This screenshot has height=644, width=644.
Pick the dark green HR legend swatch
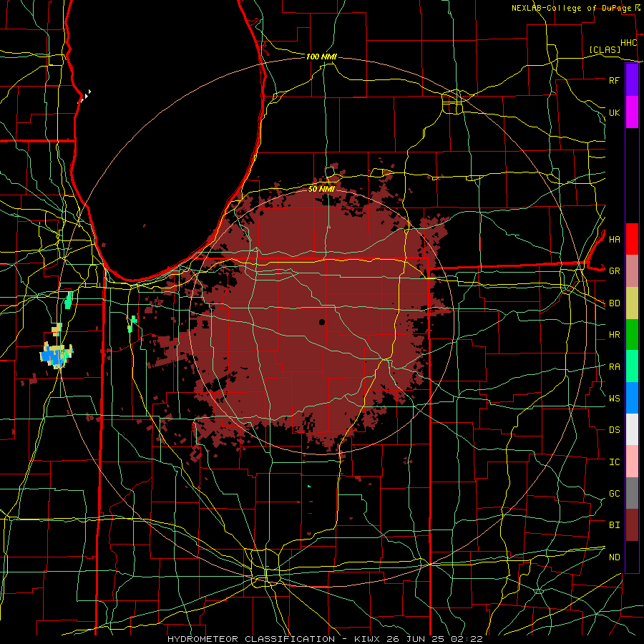pos(632,335)
